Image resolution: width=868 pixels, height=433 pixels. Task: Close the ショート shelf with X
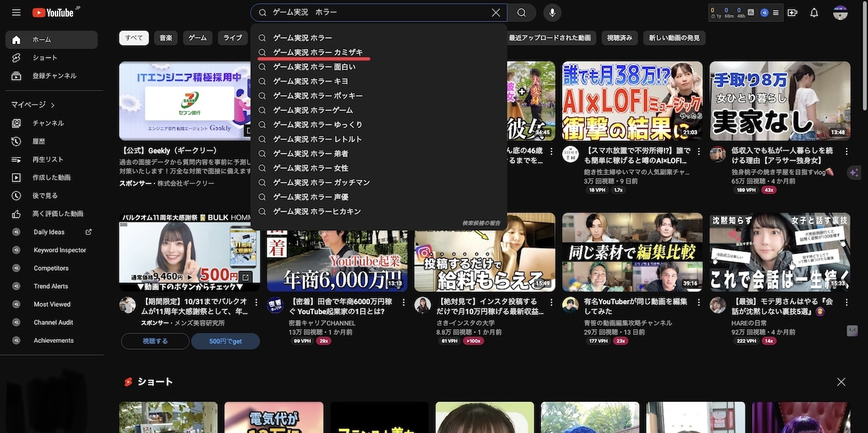(x=842, y=382)
